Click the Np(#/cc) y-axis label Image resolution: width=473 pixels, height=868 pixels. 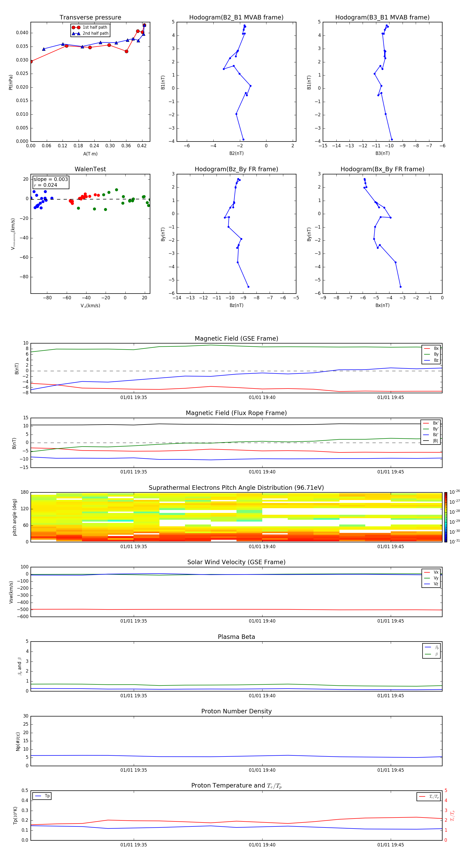click(18, 741)
